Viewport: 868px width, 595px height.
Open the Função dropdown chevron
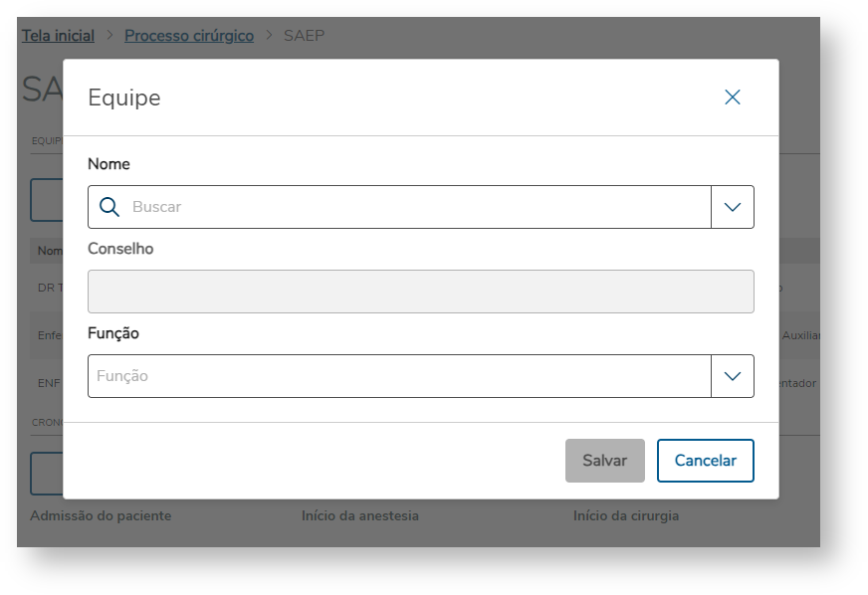733,376
